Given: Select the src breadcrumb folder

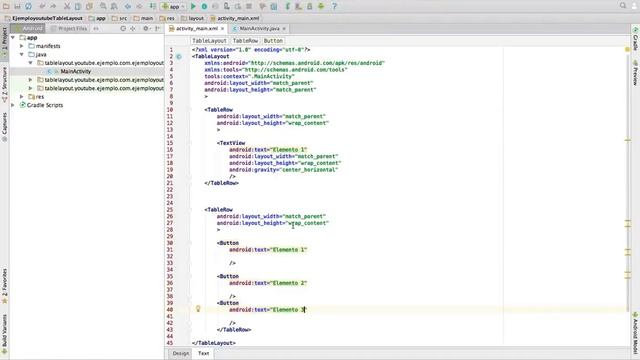Looking at the screenshot, I should point(119,18).
